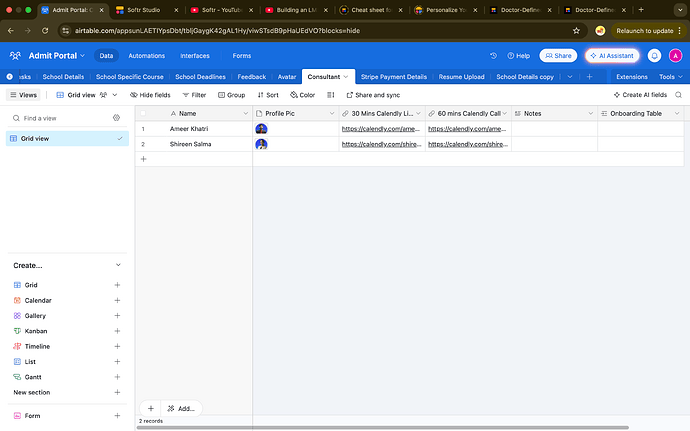Open a new browser tab
Screen dimensions: 690x431
click(x=641, y=10)
